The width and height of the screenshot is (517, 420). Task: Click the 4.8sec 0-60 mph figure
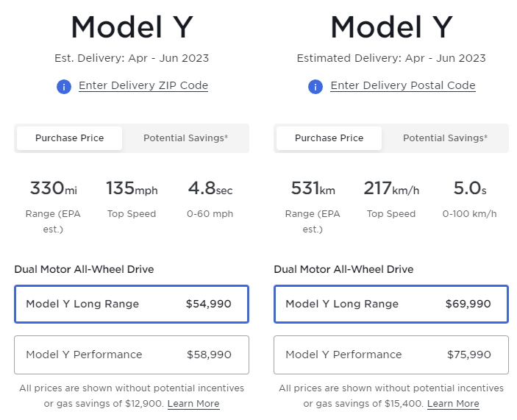point(210,189)
